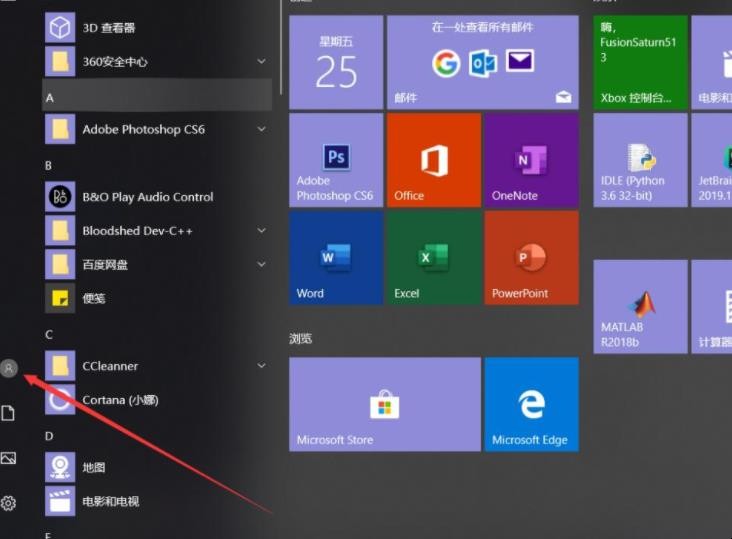Open the 3D 查看器 app icon
This screenshot has width=732, height=539.
[x=60, y=28]
